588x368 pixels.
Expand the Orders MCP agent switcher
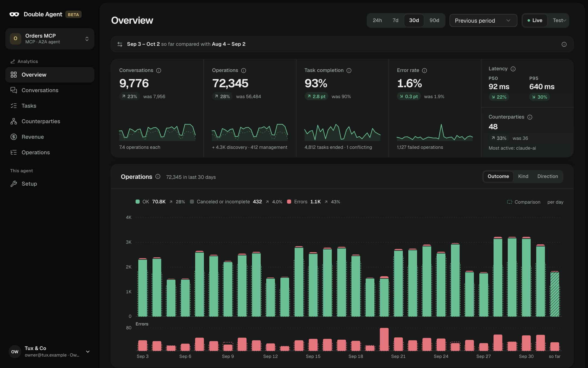pos(50,39)
